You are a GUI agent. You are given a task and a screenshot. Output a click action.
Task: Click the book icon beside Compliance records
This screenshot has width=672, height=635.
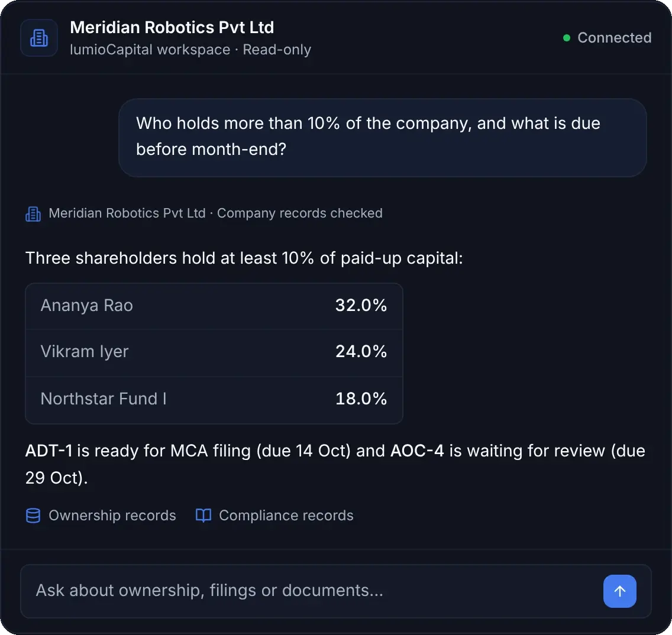pos(203,516)
